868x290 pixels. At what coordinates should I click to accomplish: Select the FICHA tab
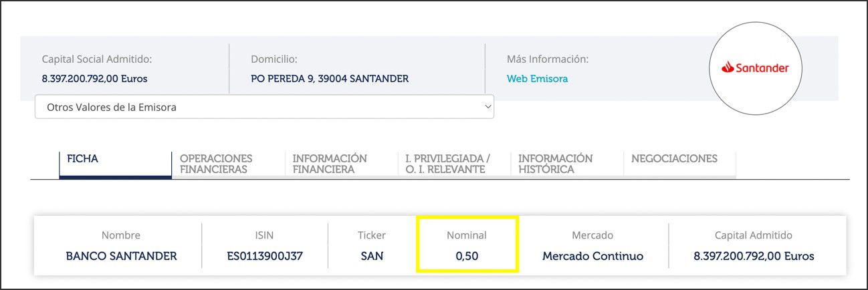tap(83, 159)
